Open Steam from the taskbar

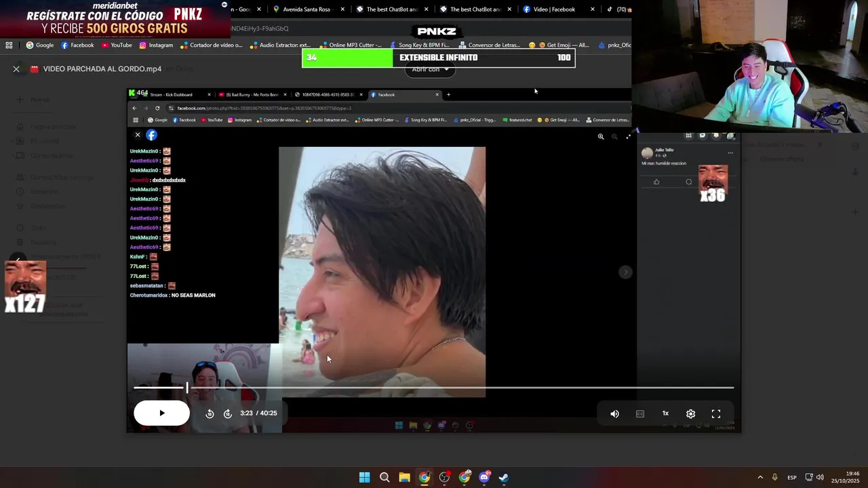pos(504,477)
